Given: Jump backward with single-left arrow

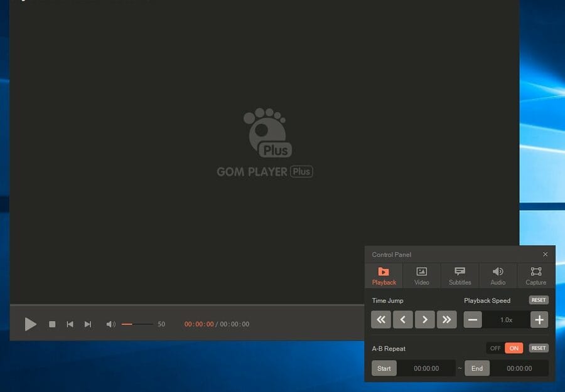Looking at the screenshot, I should pos(403,320).
